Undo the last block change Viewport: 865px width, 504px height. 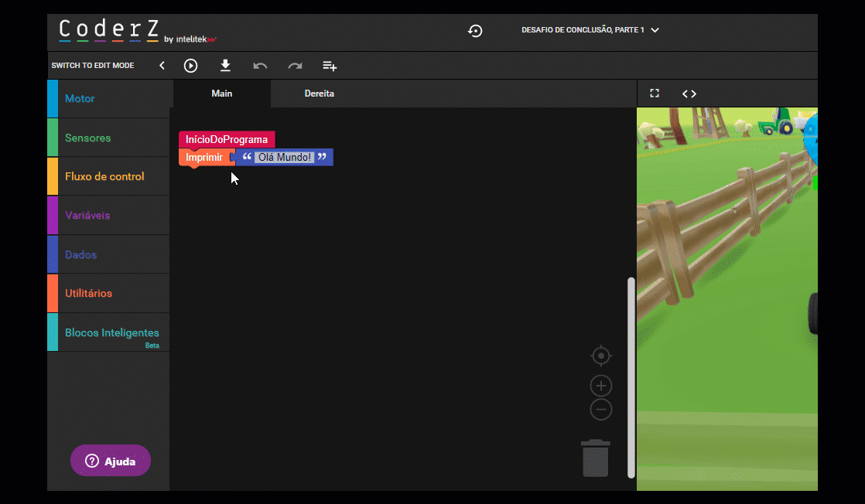[260, 66]
